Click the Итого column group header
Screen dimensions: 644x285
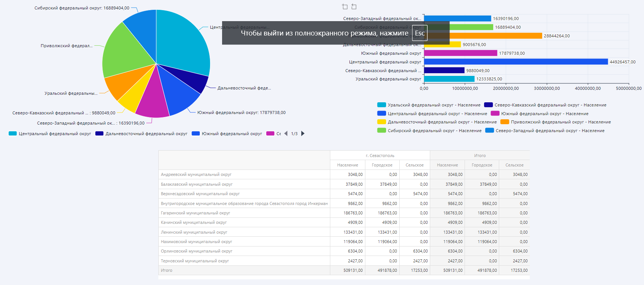coord(480,156)
